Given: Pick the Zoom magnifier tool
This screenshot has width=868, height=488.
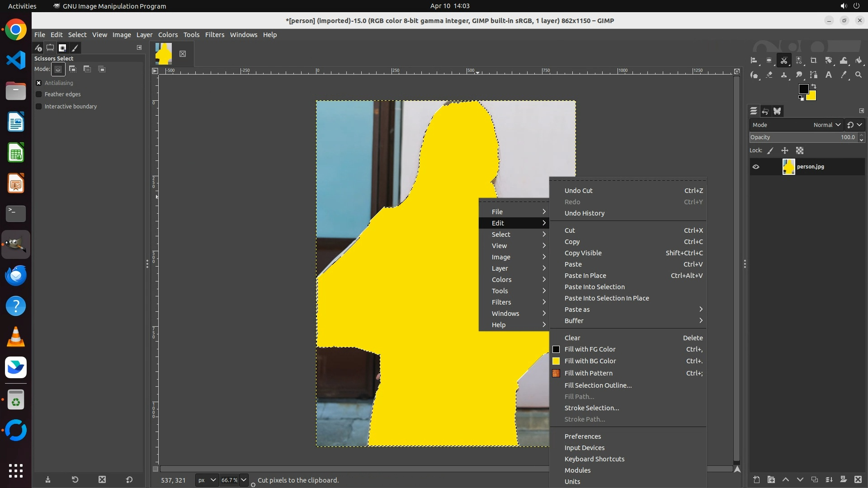Looking at the screenshot, I should pos(859,75).
